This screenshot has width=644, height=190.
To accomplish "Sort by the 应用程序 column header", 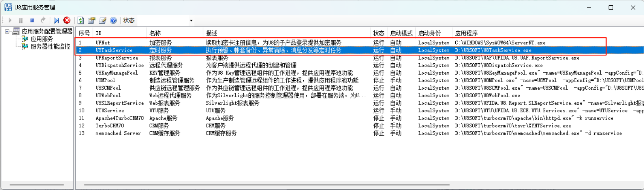I will [x=548, y=33].
